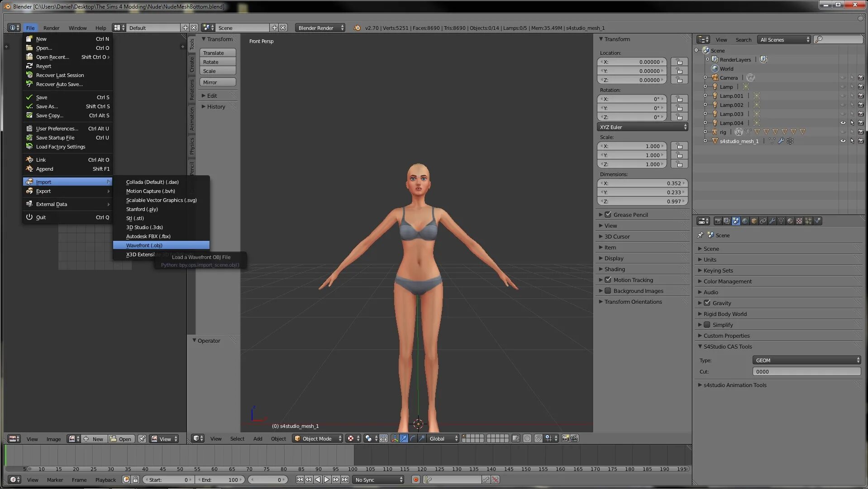Open the outliner editor type selector
The width and height of the screenshot is (868, 489).
[703, 39]
